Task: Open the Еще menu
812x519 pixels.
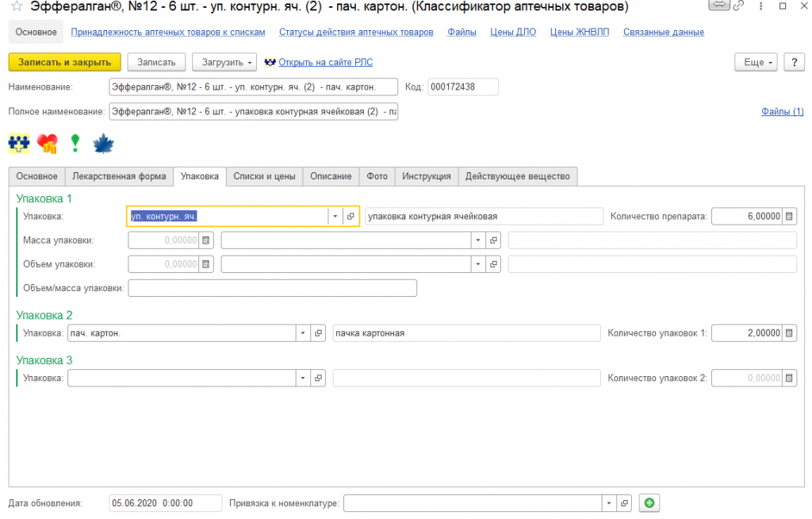Action: coord(756,62)
